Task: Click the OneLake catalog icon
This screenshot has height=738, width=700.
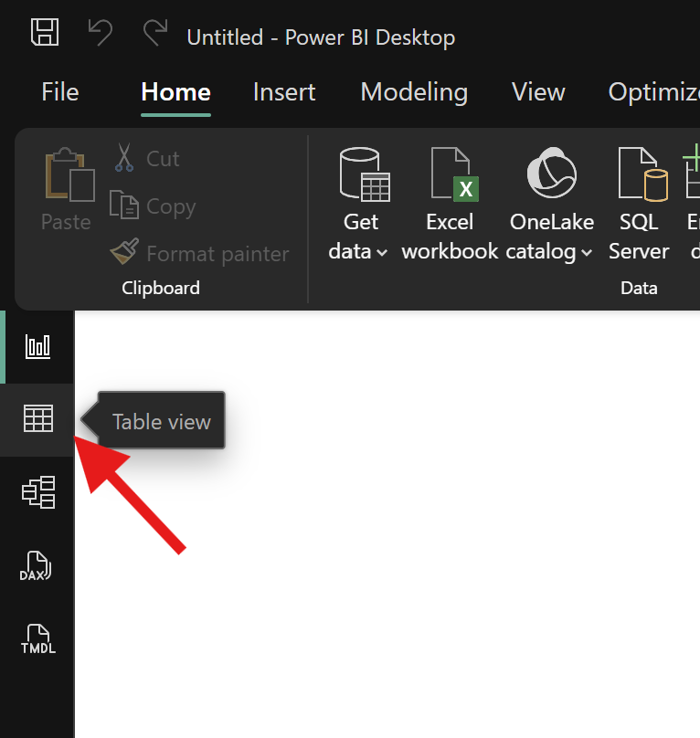Action: [x=552, y=173]
